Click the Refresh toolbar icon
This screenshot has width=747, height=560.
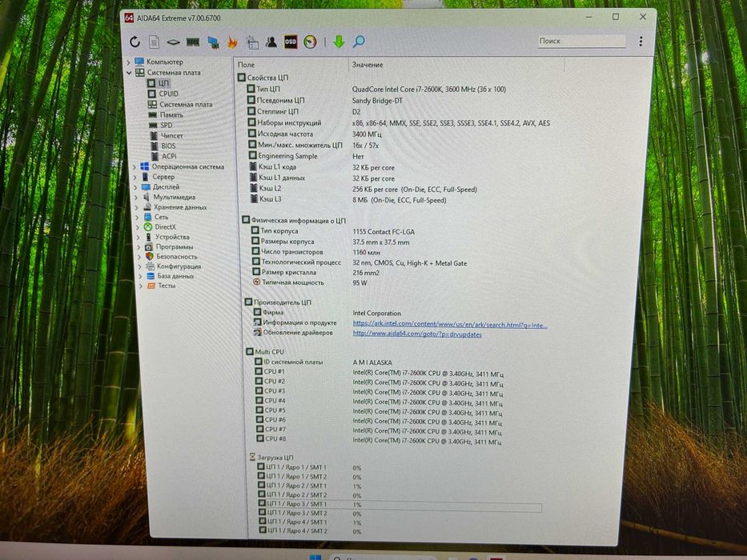click(135, 42)
